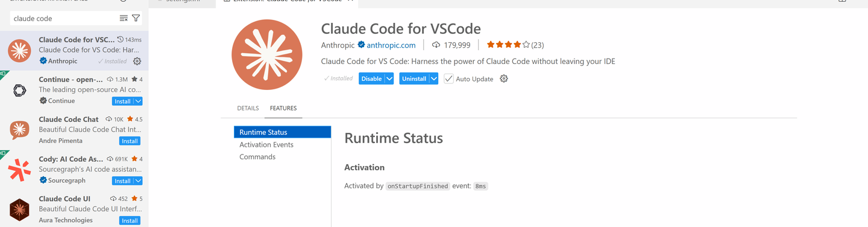This screenshot has height=227, width=868.
Task: Open Install dropdown arrow for Cody extension
Action: pyautogui.click(x=138, y=181)
